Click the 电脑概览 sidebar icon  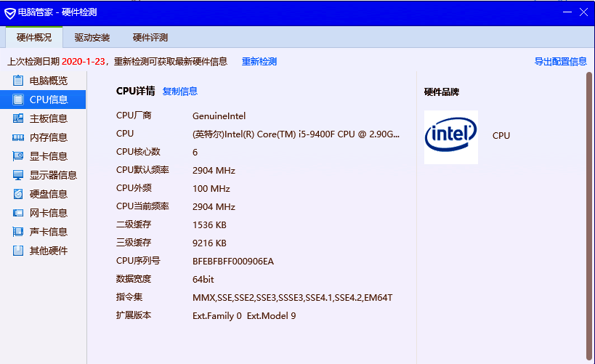coord(18,81)
